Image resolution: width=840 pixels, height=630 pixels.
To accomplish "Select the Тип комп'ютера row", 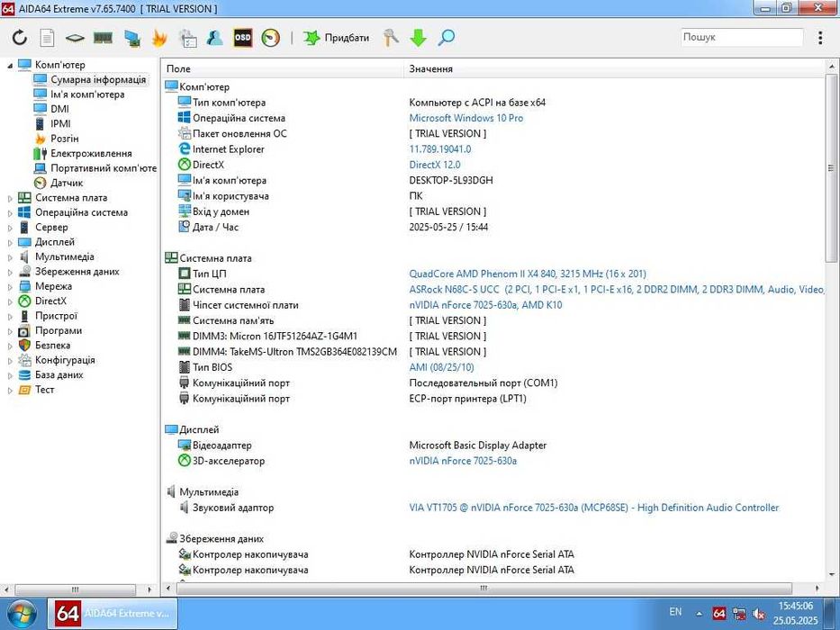I will coord(492,103).
